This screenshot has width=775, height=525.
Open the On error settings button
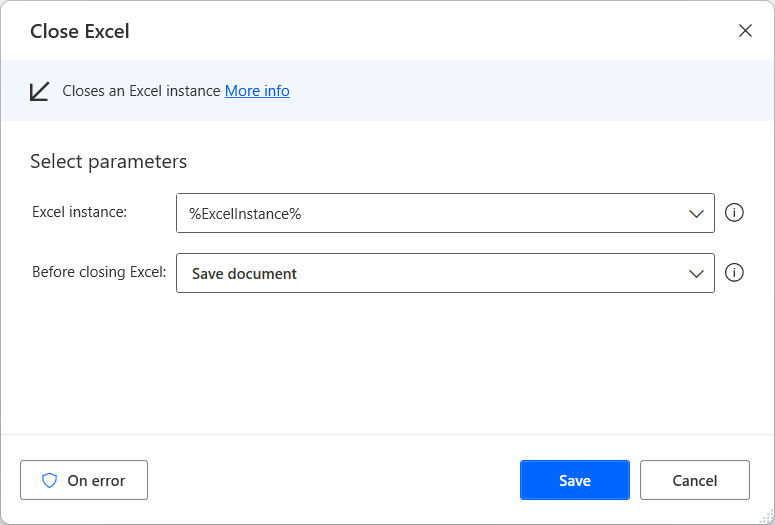tap(84, 480)
